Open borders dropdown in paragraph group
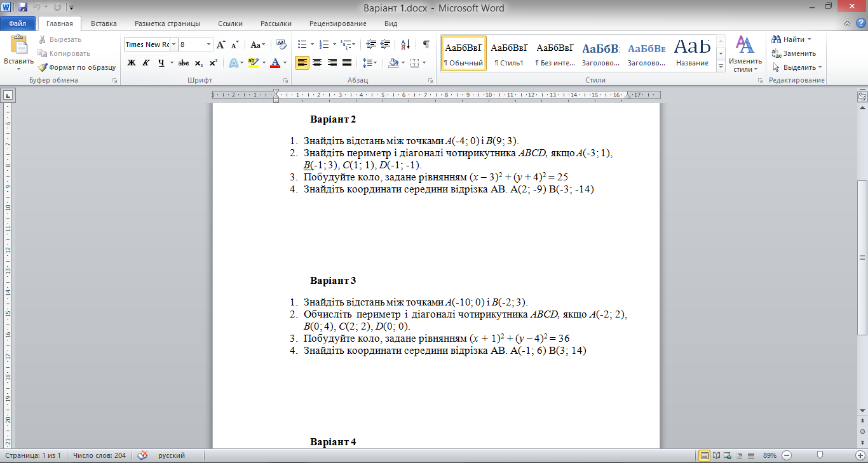Screen dimensions: 868x463 (424, 63)
